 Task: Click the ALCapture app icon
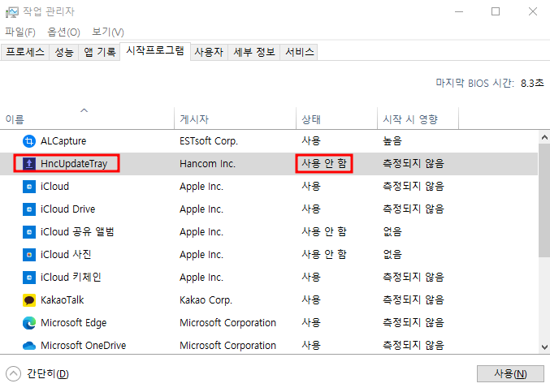coord(29,141)
